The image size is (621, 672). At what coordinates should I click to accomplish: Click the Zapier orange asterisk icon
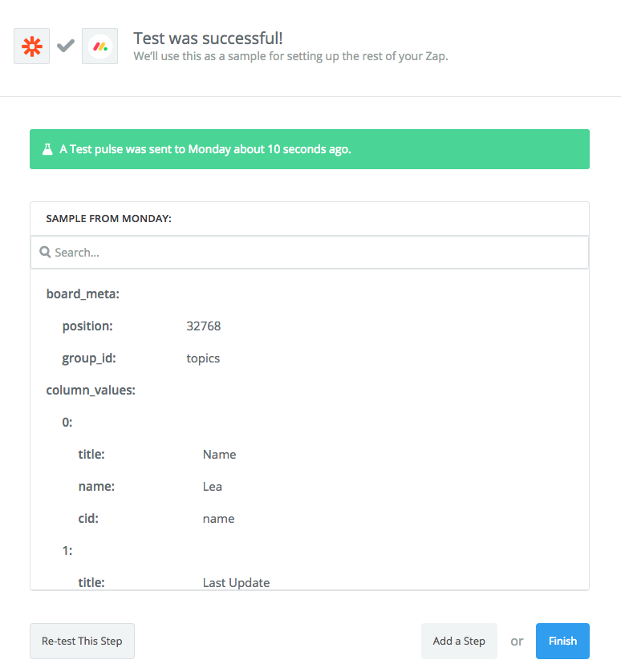[32, 47]
